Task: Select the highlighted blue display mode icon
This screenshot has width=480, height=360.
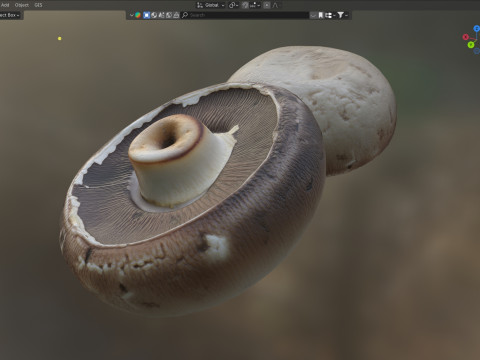Action: [x=146, y=15]
